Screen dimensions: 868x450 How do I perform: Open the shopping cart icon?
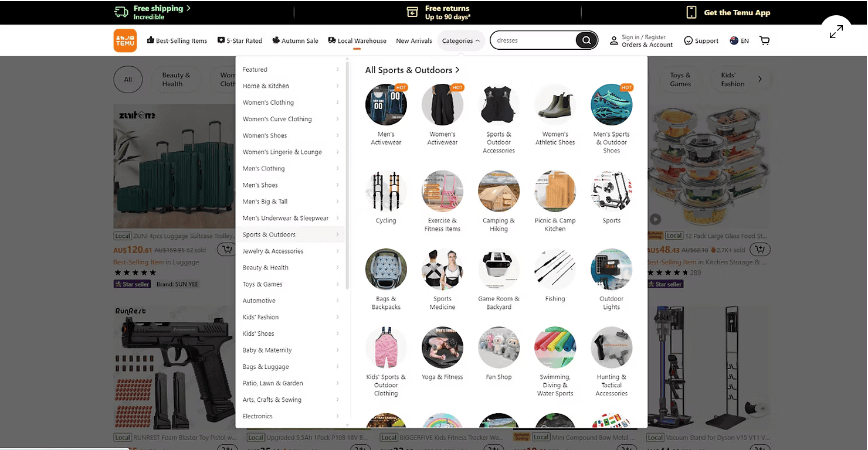tap(764, 40)
